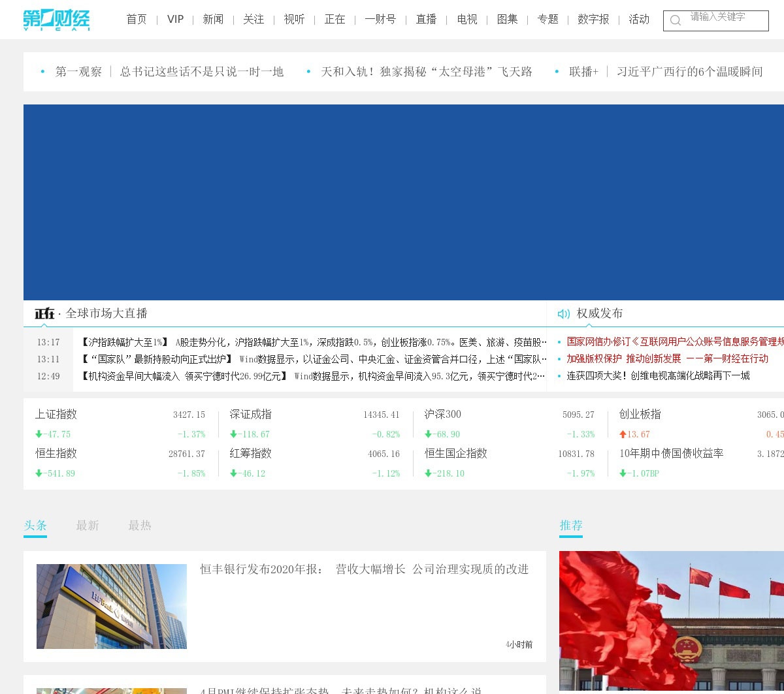Switch to 最热 tab
This screenshot has width=784, height=694.
[140, 526]
